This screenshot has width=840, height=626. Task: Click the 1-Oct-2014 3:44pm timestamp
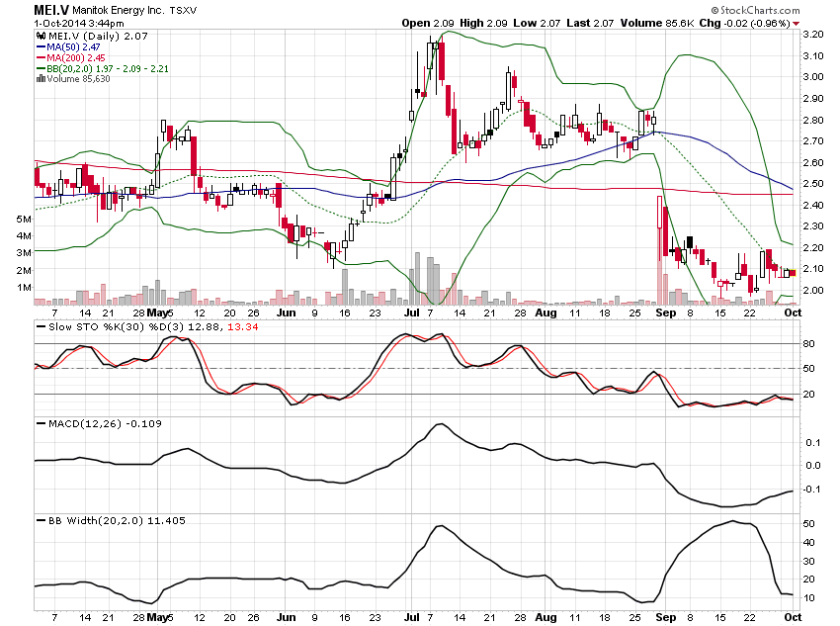(x=79, y=24)
